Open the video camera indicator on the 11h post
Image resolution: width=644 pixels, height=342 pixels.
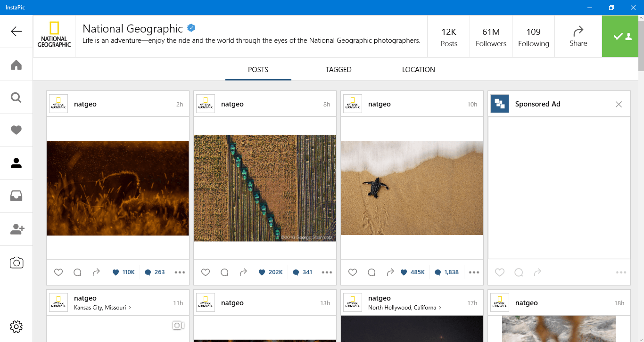(x=178, y=325)
